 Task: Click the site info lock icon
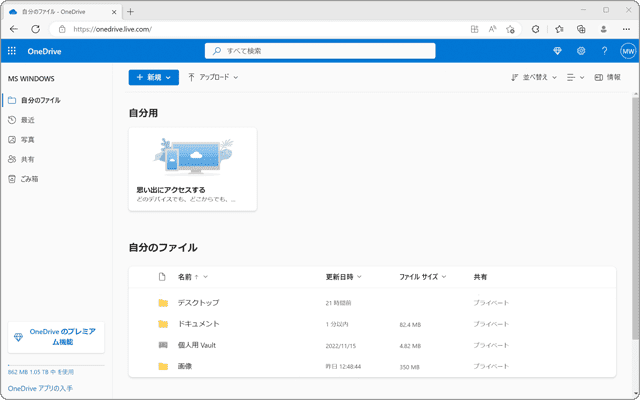62,29
